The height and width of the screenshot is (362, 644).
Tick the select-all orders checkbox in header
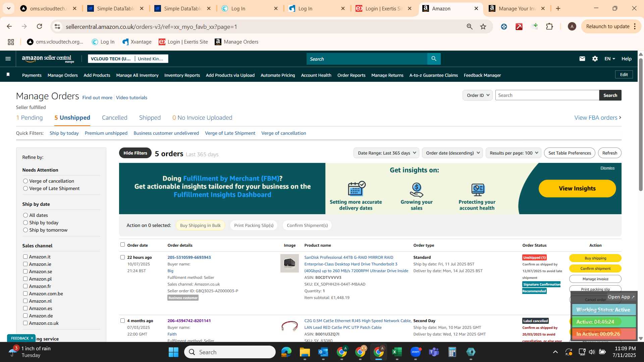click(122, 245)
